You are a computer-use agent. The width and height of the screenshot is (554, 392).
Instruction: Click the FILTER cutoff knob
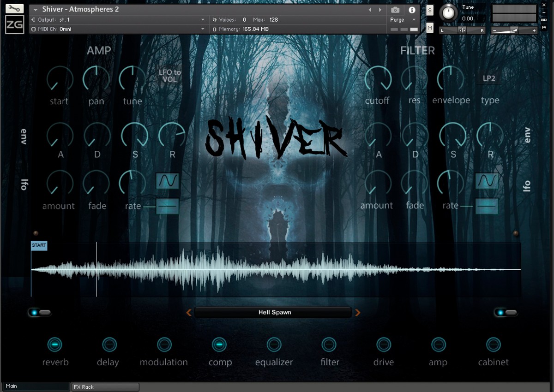pos(378,79)
